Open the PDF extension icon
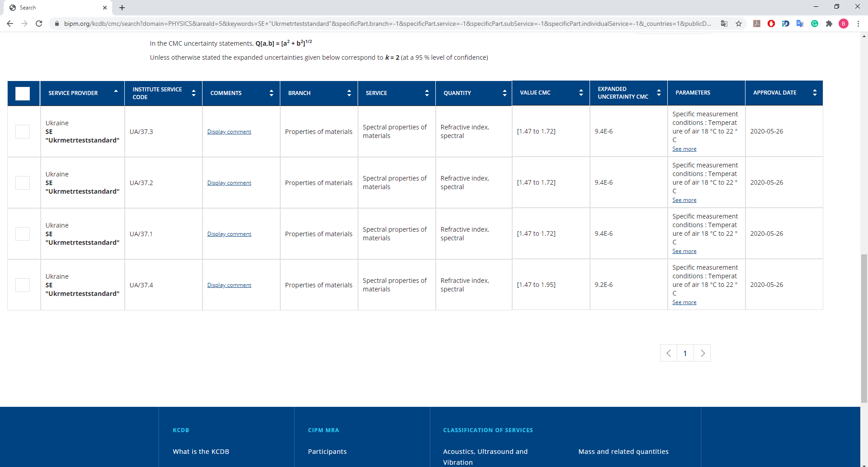Screen dimensions: 868x467 tap(757, 24)
